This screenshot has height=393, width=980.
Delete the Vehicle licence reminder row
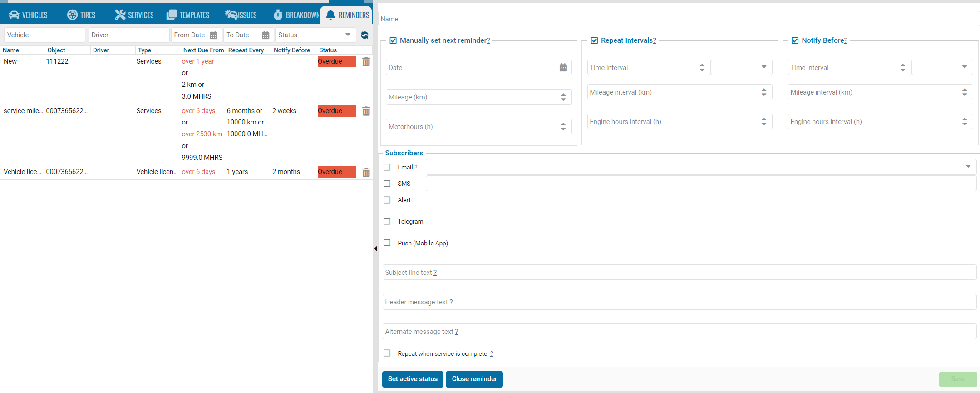point(366,172)
